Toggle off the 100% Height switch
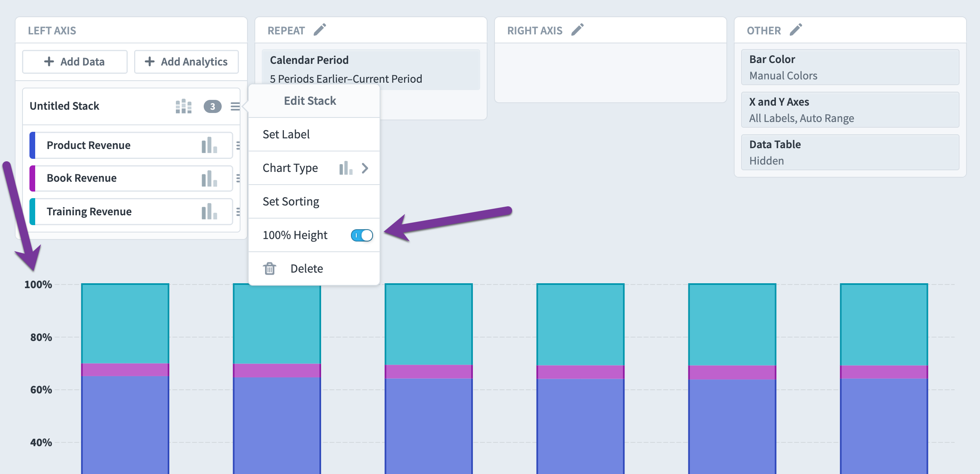The image size is (980, 474). pos(362,235)
